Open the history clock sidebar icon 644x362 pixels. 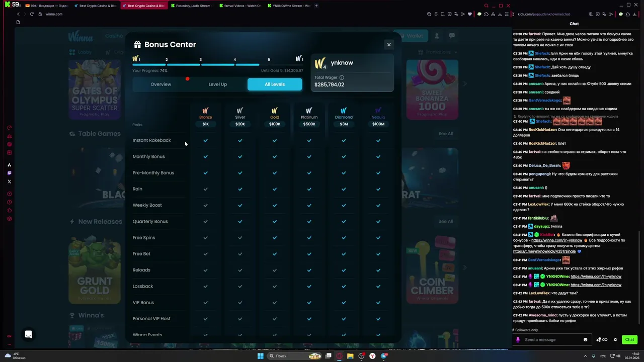(x=9, y=202)
